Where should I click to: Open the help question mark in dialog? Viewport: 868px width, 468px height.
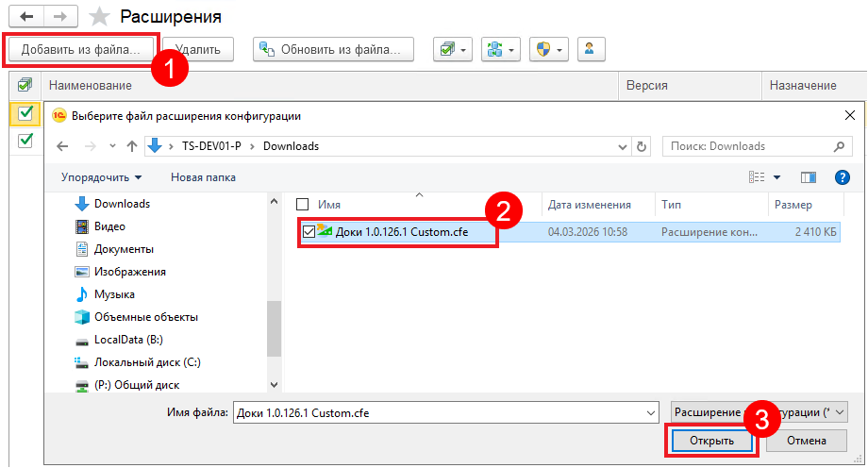[x=843, y=176]
